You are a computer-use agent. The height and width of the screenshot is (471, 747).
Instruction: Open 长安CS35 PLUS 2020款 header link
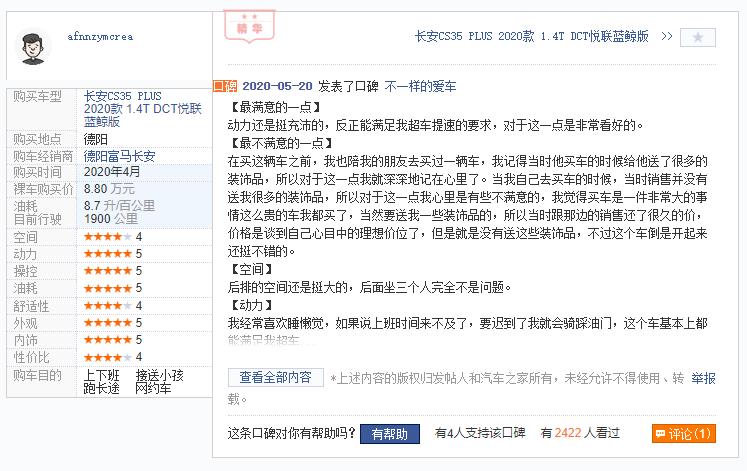tap(531, 36)
